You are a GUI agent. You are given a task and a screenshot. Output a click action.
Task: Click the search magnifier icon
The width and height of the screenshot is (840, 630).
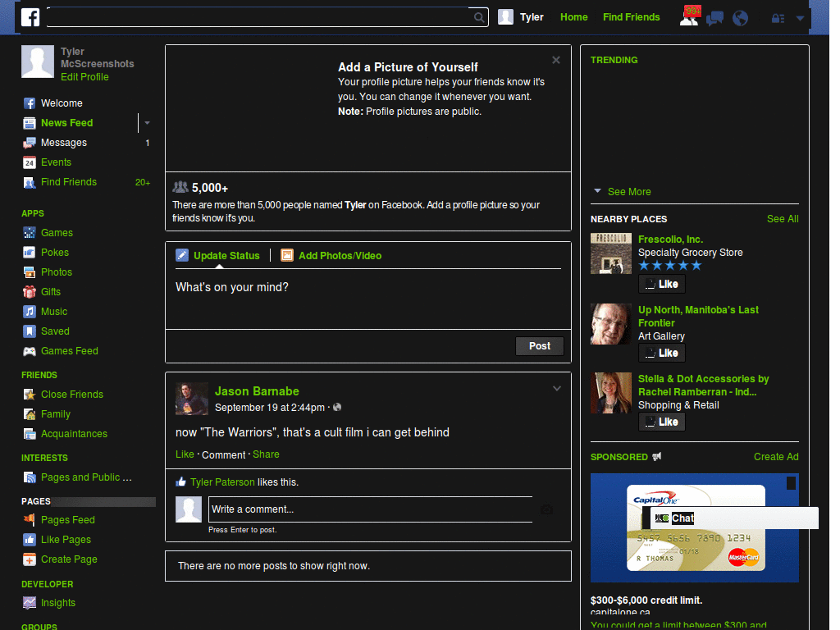tap(479, 17)
